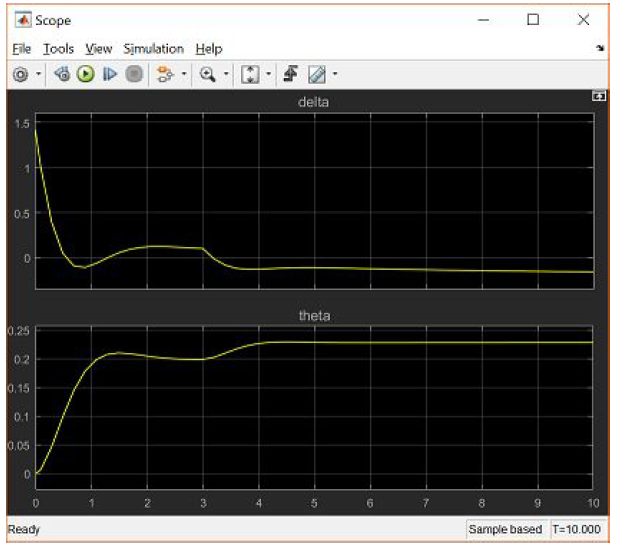Click the Step Back simulation icon

click(62, 74)
